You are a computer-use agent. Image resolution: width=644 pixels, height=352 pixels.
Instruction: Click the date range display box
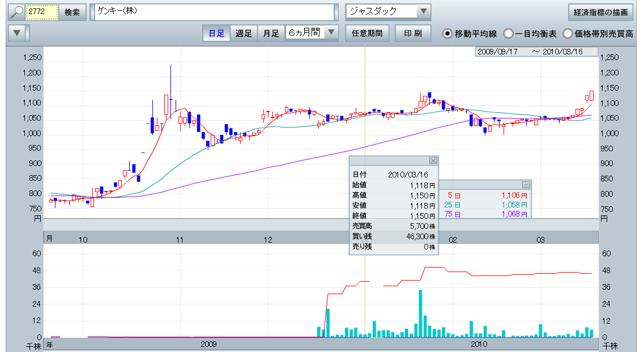pos(536,52)
